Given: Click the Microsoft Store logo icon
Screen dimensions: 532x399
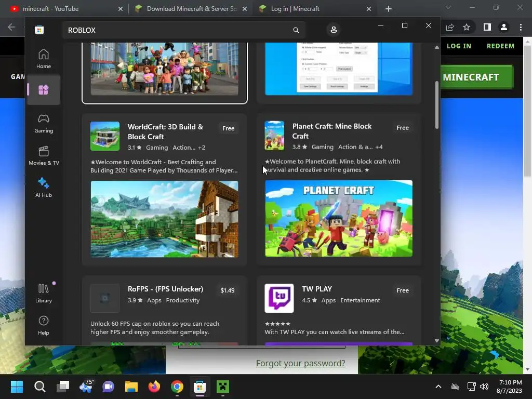Looking at the screenshot, I should point(39,30).
